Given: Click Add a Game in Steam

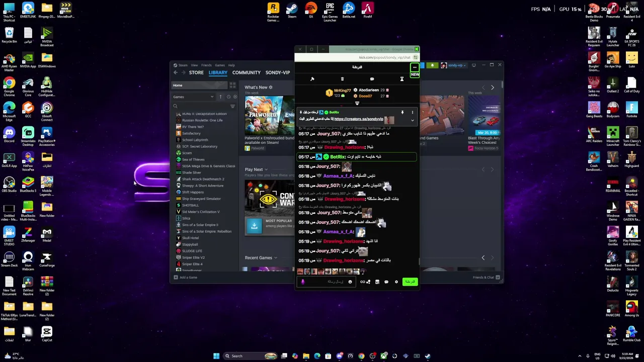Looking at the screenshot, I should point(185,278).
